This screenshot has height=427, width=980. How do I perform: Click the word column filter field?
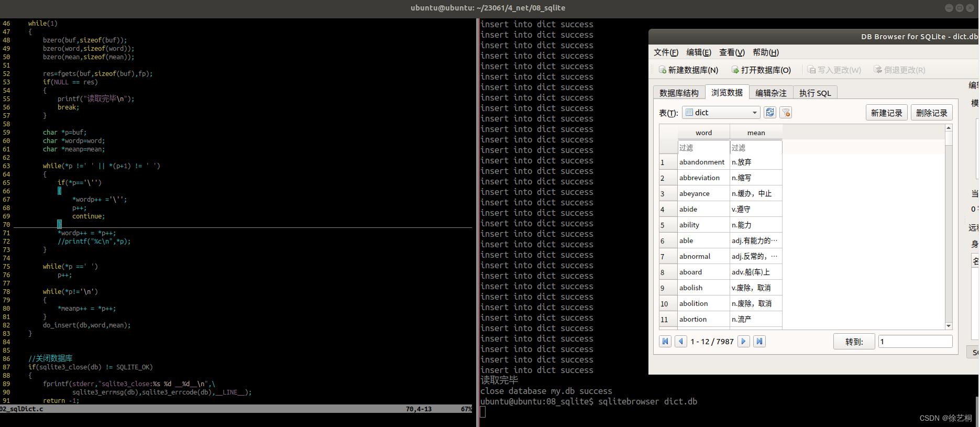pos(703,148)
